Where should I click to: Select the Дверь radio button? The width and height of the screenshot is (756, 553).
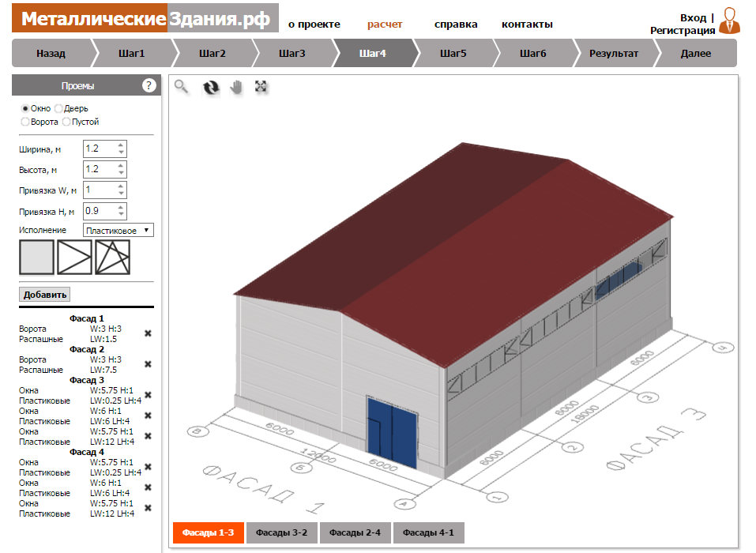(58, 108)
